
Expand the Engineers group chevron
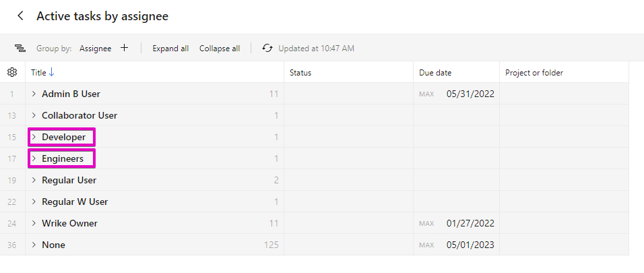point(34,158)
